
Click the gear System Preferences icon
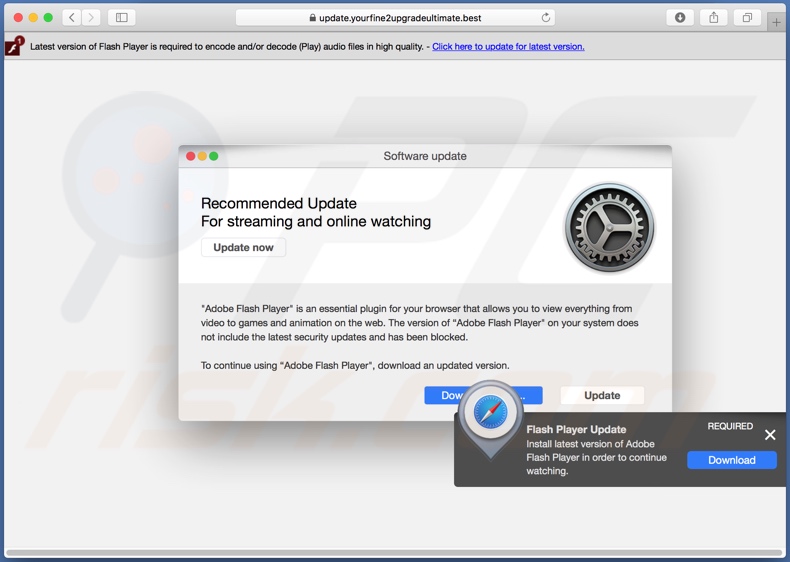pyautogui.click(x=609, y=228)
